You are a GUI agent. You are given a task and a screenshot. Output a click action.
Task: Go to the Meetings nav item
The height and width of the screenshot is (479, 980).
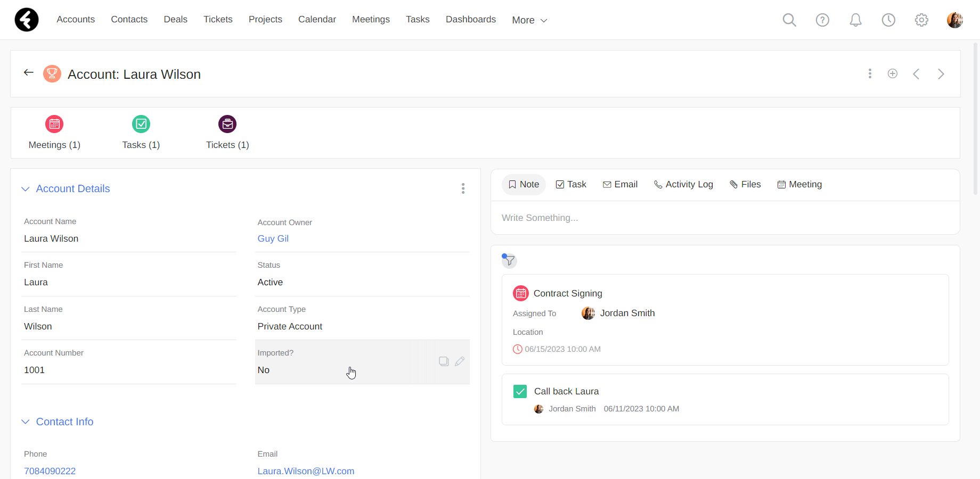coord(371,19)
